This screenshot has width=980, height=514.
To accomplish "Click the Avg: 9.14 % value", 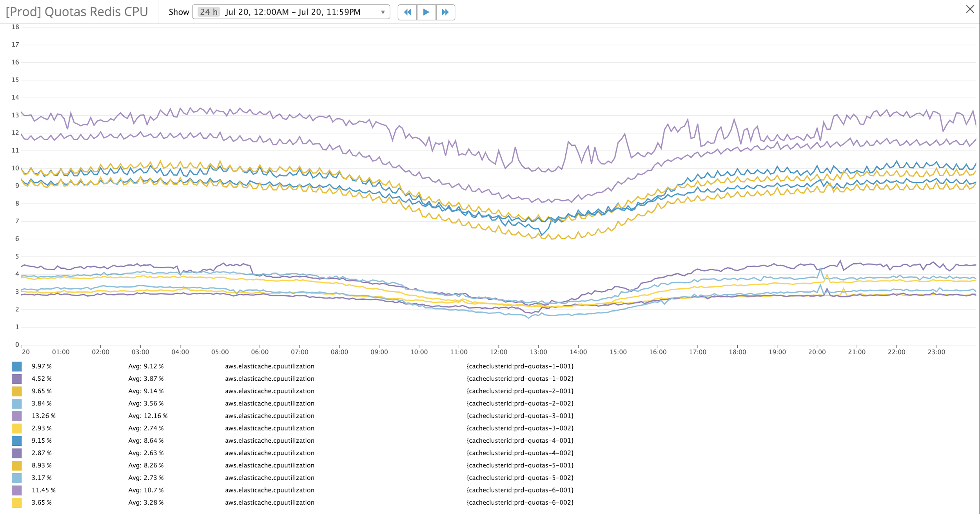I will tap(146, 391).
